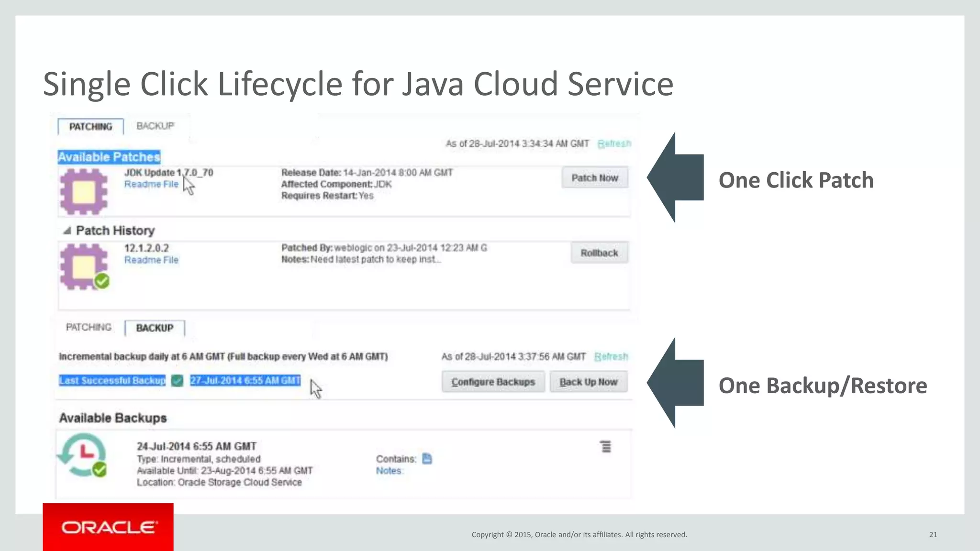This screenshot has height=551, width=980.
Task: Click the Patched By: weblogic text
Action: [x=384, y=248]
